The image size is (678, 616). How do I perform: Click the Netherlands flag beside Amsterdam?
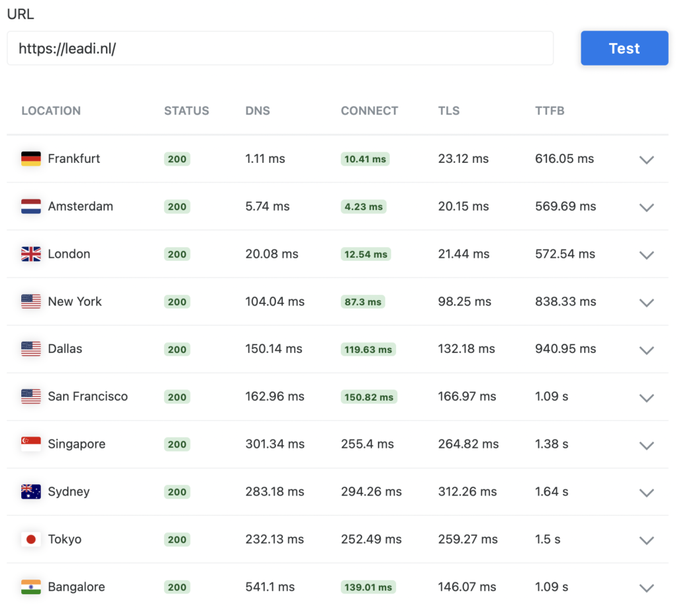(31, 207)
